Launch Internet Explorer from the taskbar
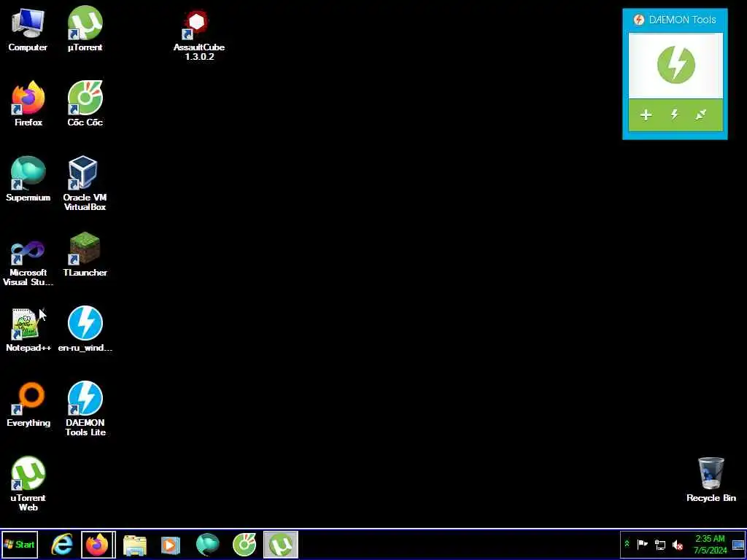 click(x=62, y=545)
